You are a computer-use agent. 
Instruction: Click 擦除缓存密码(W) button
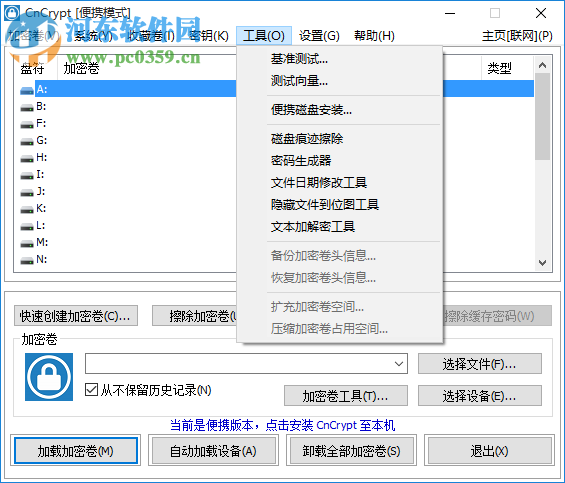[497, 316]
